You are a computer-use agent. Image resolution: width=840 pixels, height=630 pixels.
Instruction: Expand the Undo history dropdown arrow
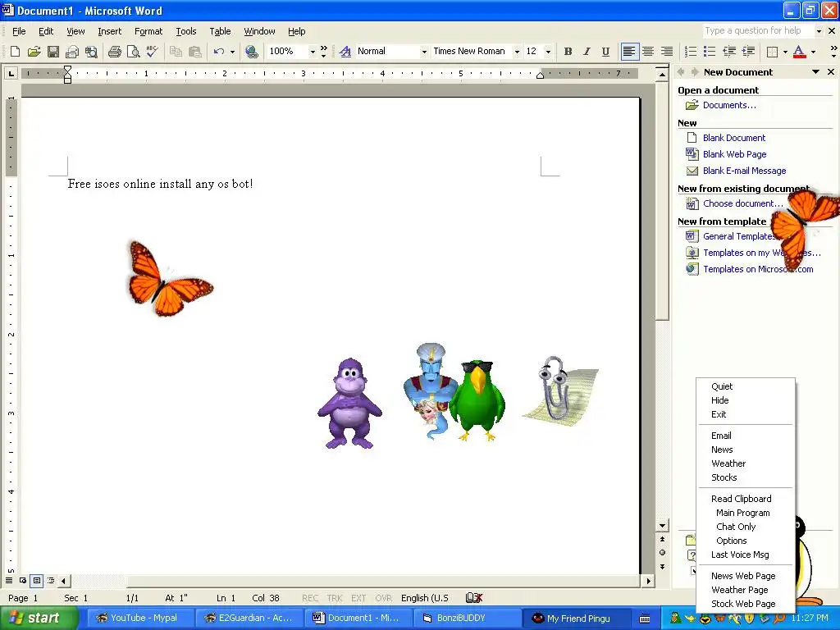tap(232, 52)
